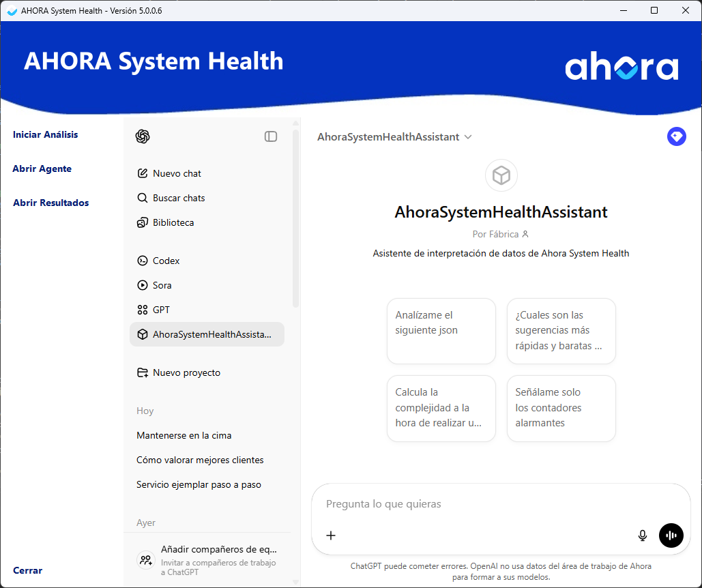Click the Codex terminal icon

click(x=143, y=261)
